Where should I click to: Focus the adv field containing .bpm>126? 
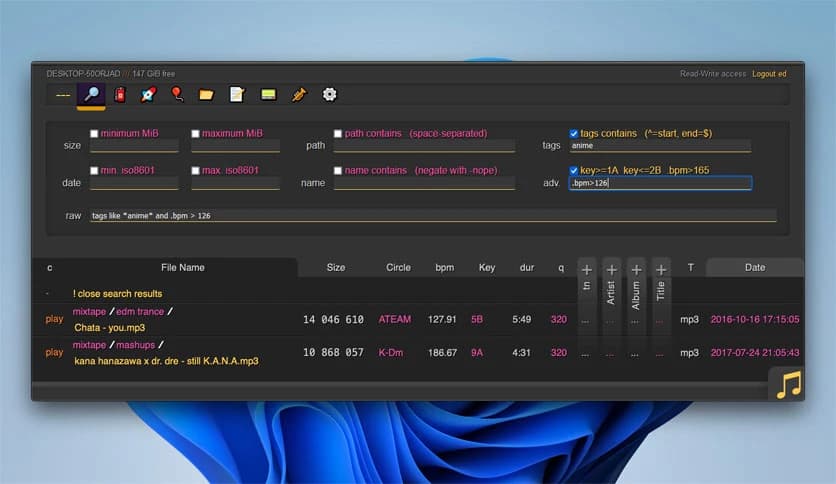(661, 183)
